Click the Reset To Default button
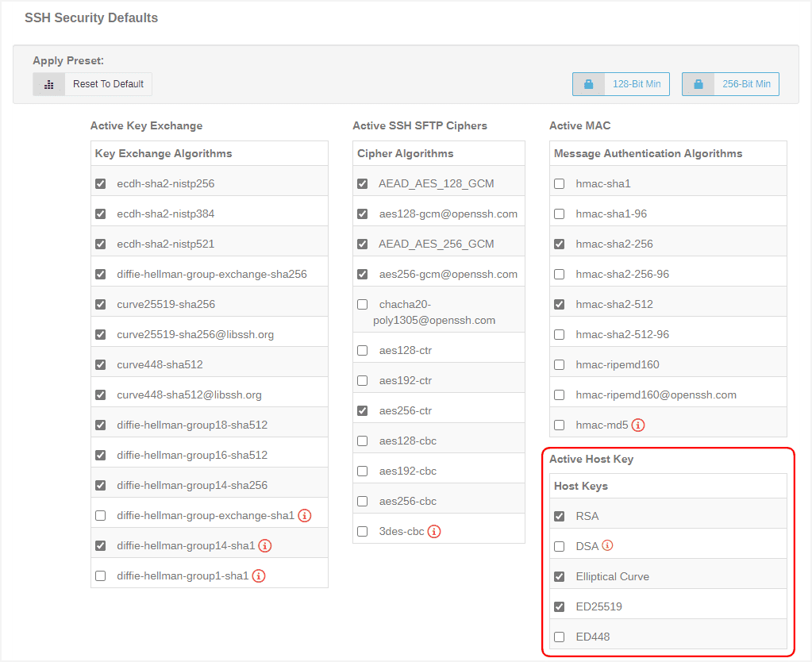This screenshot has width=812, height=662. [107, 83]
